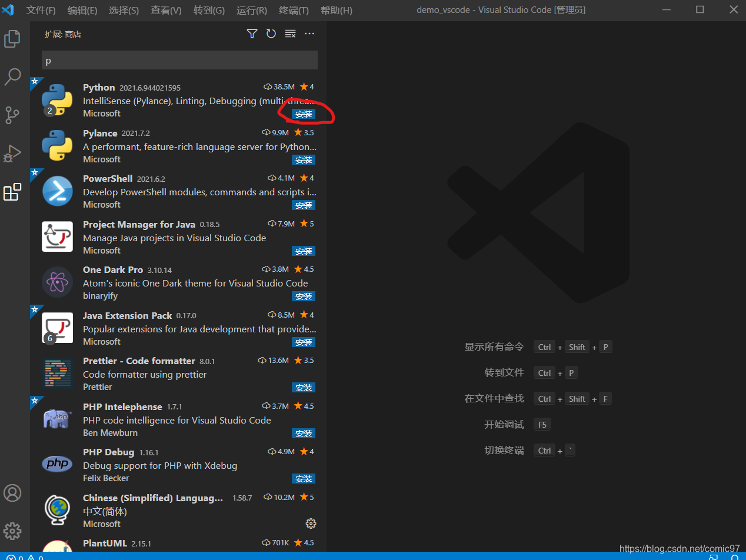Click the Java Extension Pack logo

click(57, 328)
